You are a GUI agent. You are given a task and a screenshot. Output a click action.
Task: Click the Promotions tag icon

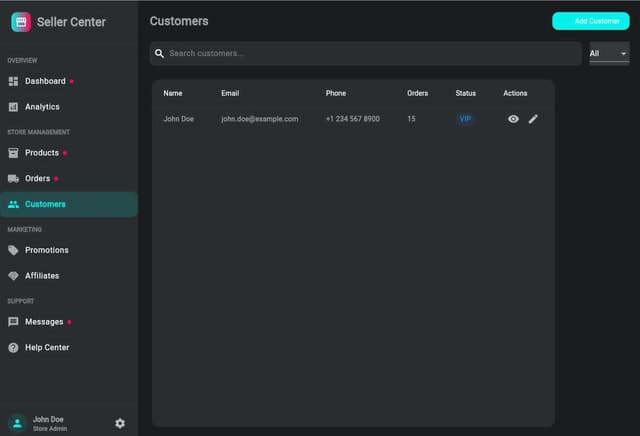point(13,250)
